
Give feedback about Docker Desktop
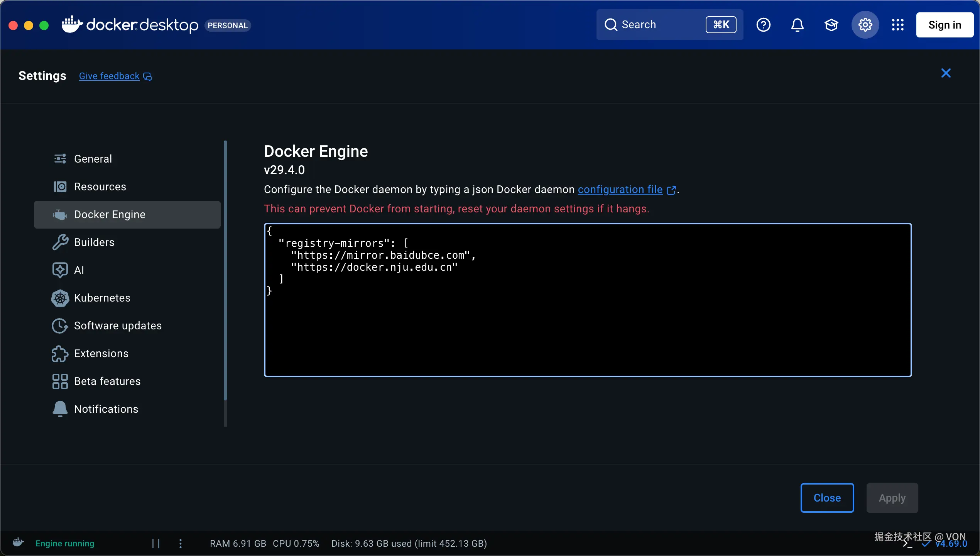pyautogui.click(x=108, y=76)
